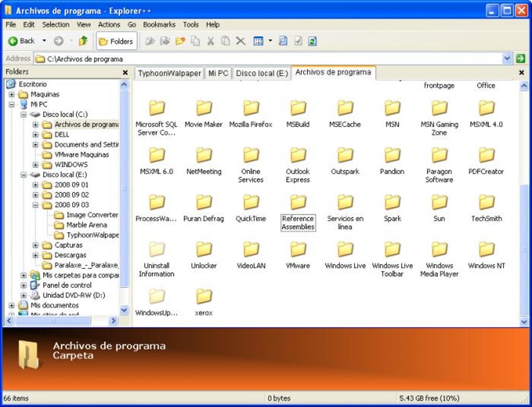532x407 pixels.
Task: Select Descargas in the folder tree
Action: [70, 255]
